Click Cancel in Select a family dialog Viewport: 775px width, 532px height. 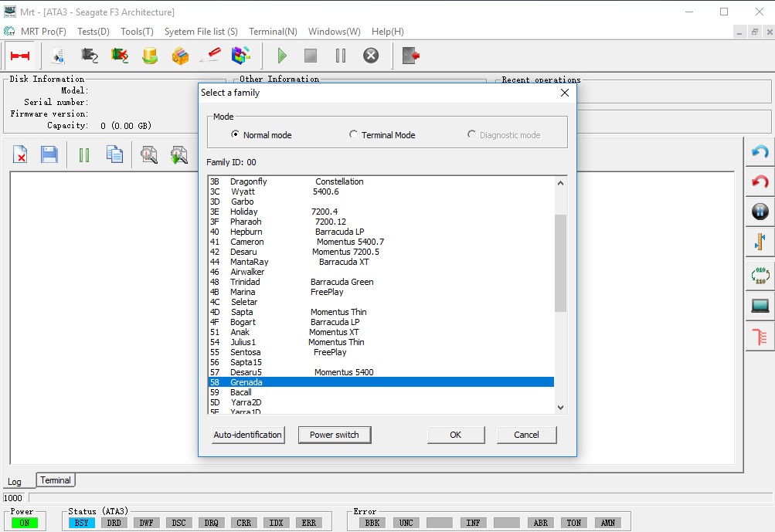(526, 435)
